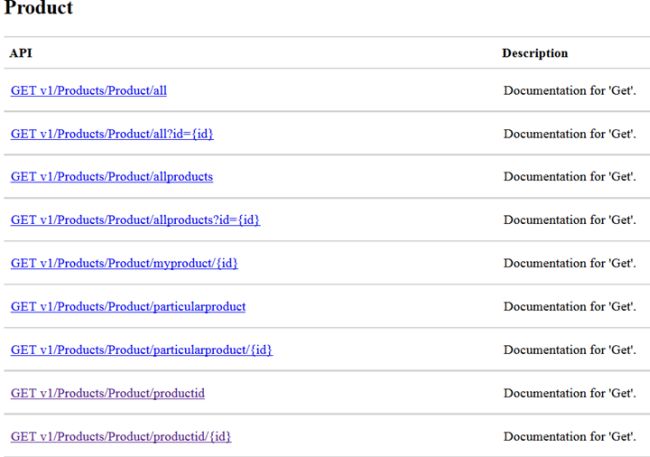Click the Product section heading
Image resolution: width=650 pixels, height=457 pixels.
tap(39, 8)
